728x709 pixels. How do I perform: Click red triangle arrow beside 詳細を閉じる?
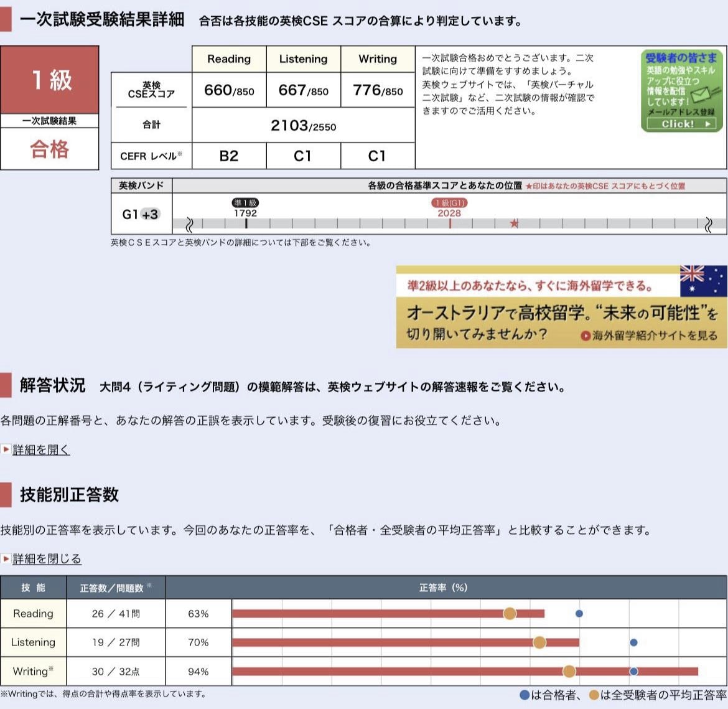tap(6, 558)
